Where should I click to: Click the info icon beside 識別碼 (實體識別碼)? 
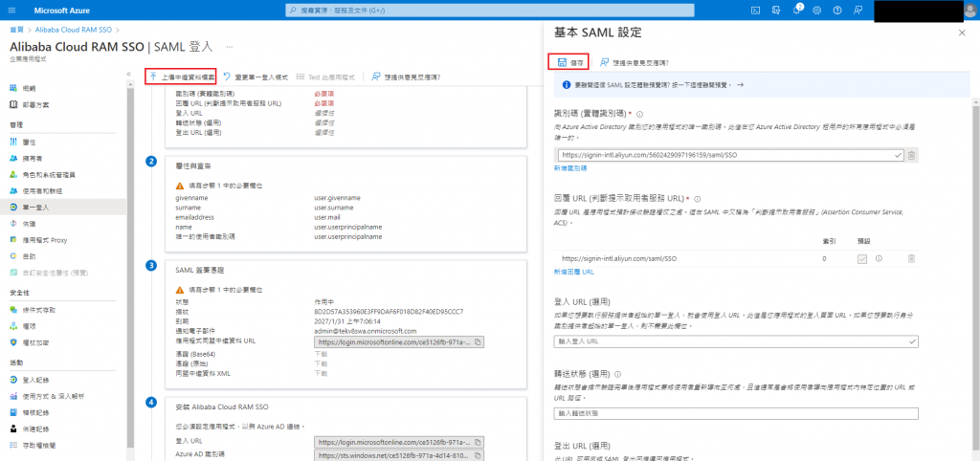pos(640,115)
